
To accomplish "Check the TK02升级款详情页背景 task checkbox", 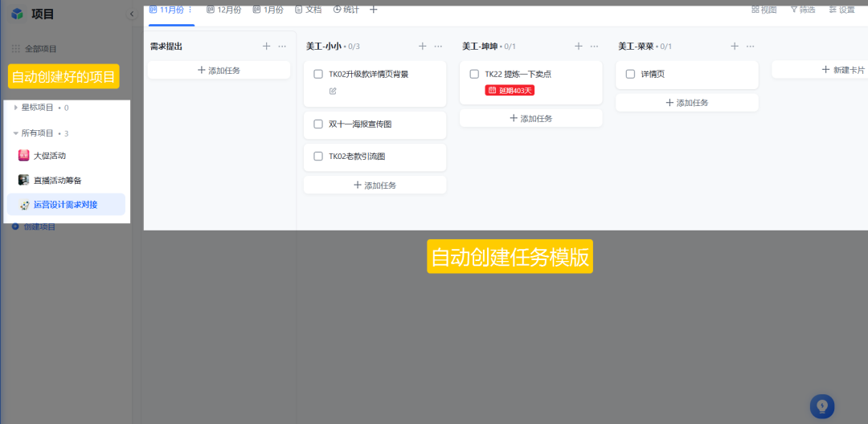I will (x=318, y=74).
